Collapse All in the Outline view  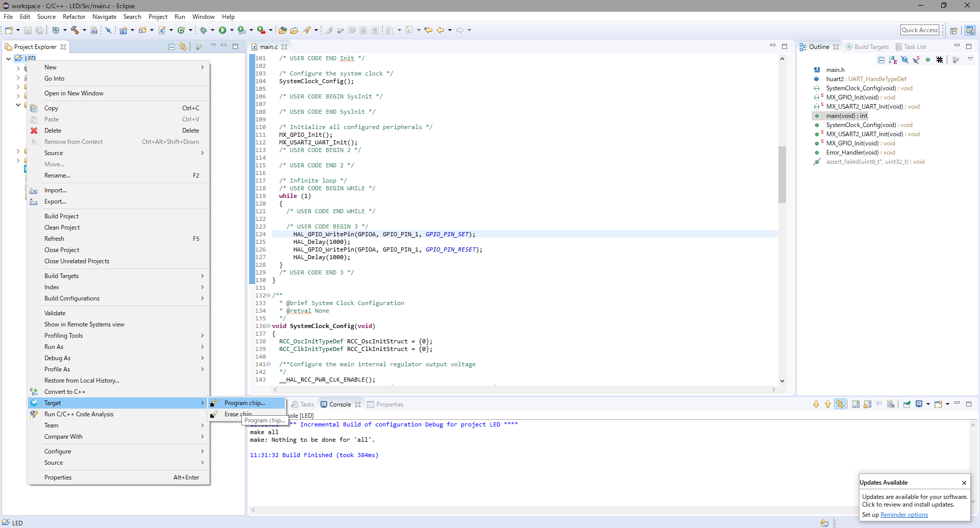881,60
